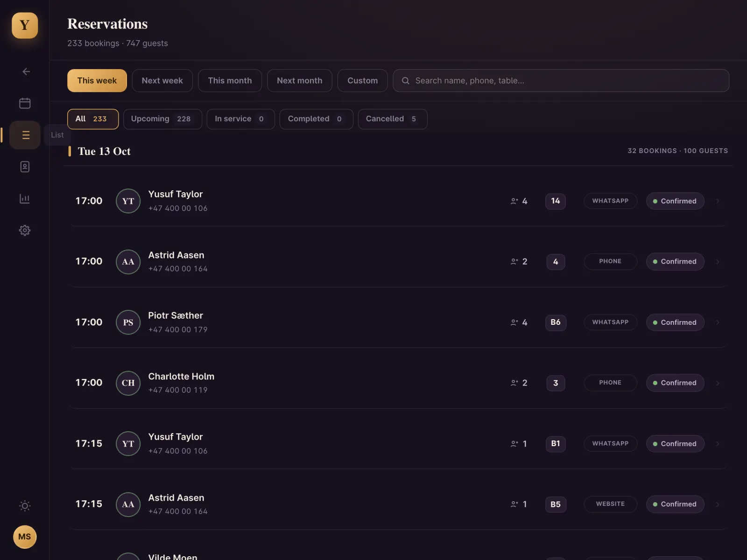Switch to Next week range
The image size is (747, 560).
click(x=162, y=81)
